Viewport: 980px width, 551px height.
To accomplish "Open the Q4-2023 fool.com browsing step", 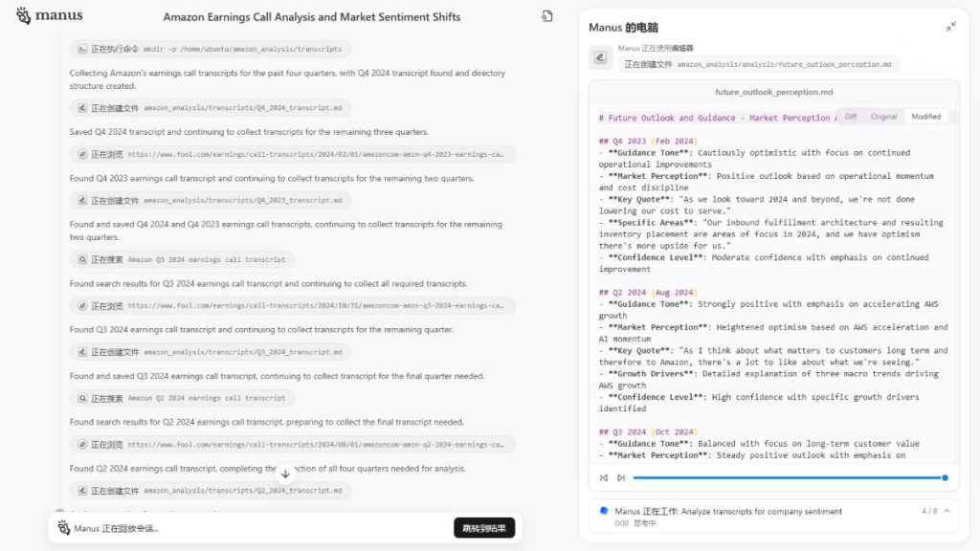I will coord(292,154).
